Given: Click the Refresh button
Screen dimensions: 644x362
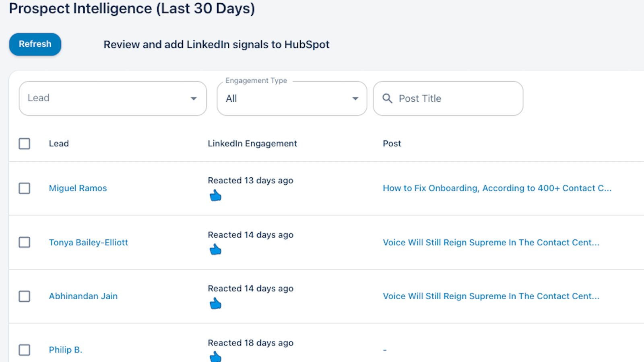Looking at the screenshot, I should click(35, 44).
